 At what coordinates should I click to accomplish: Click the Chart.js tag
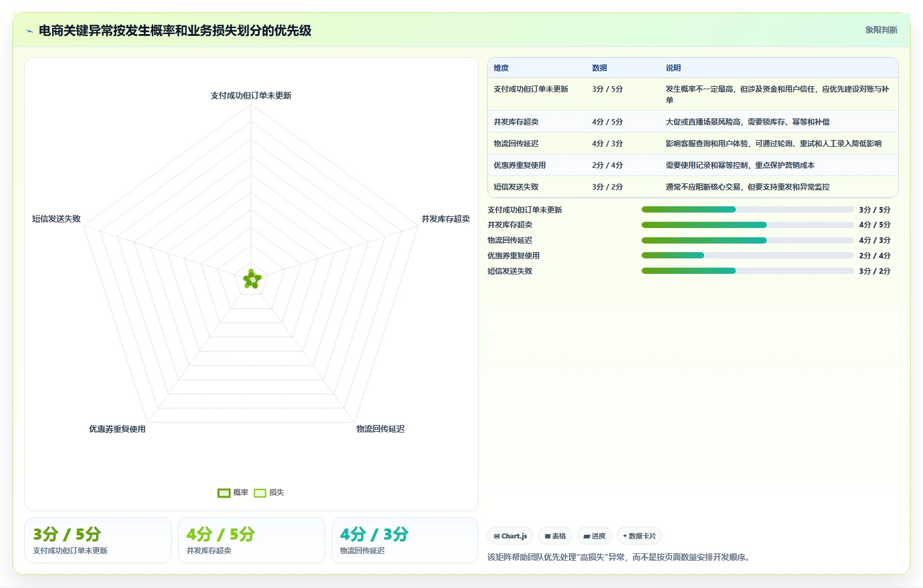[x=510, y=536]
